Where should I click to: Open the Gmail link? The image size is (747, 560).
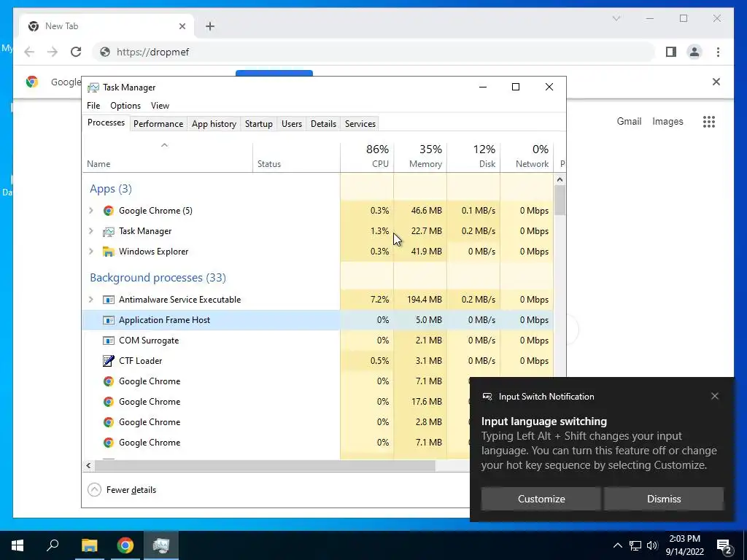point(629,122)
